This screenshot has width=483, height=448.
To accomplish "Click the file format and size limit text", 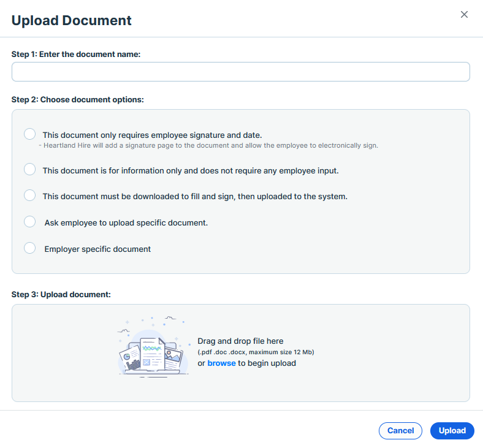I will 256,352.
